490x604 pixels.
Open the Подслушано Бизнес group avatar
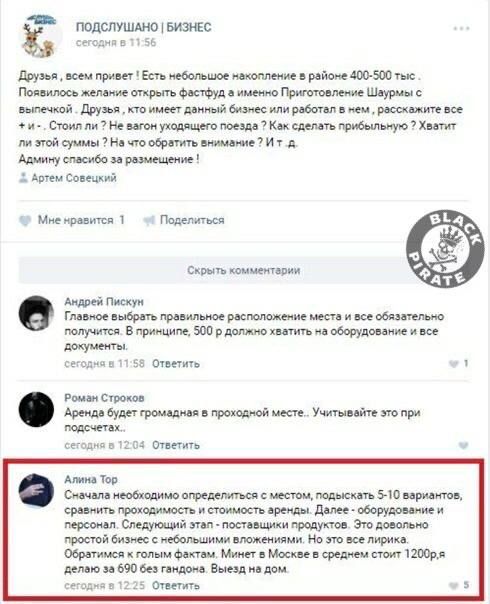[x=40, y=35]
